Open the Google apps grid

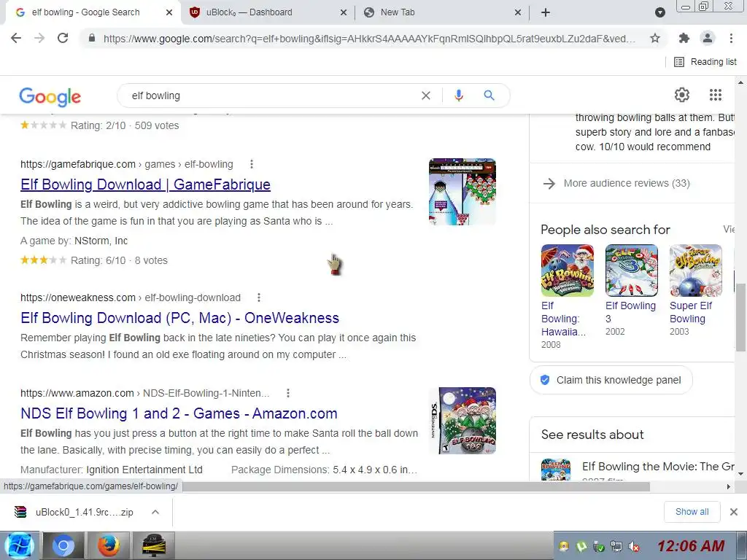715,95
